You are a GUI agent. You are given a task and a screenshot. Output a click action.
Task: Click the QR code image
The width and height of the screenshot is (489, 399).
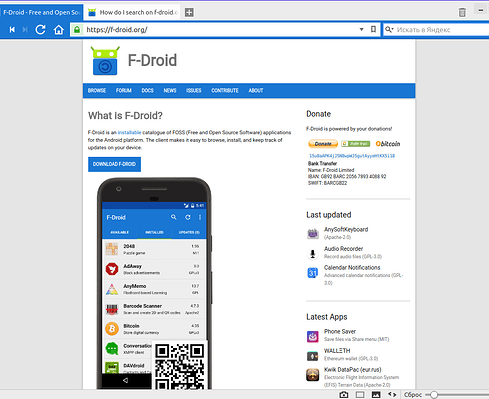[180, 366]
